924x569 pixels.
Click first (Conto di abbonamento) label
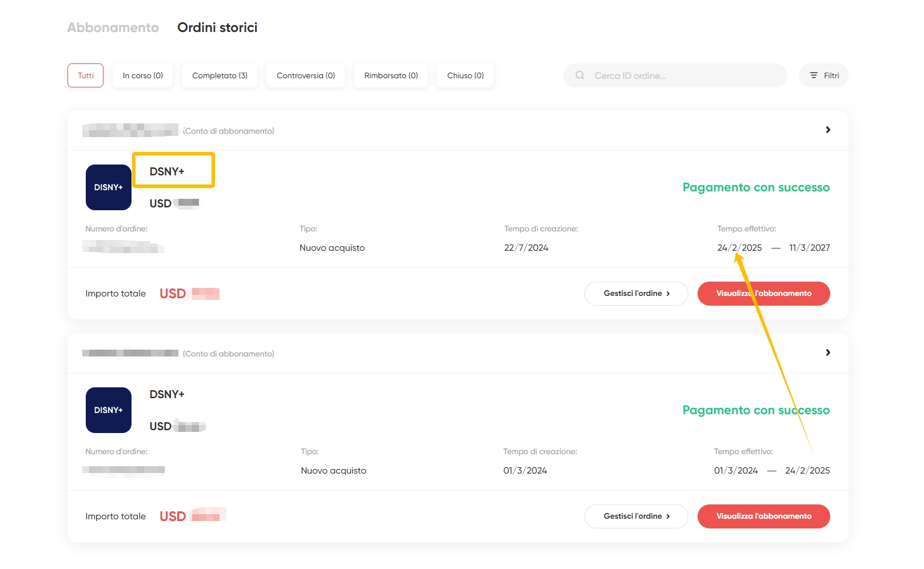pyautogui.click(x=229, y=131)
